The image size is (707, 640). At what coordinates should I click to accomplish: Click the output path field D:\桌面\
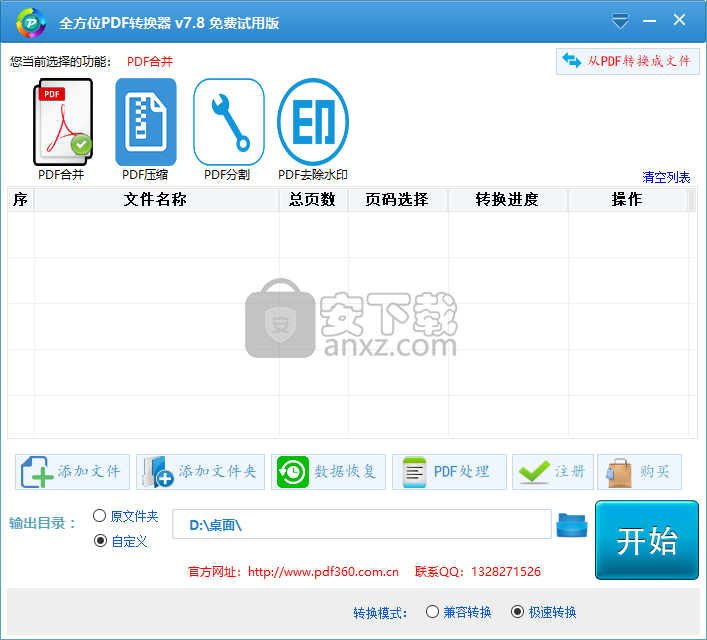click(362, 524)
